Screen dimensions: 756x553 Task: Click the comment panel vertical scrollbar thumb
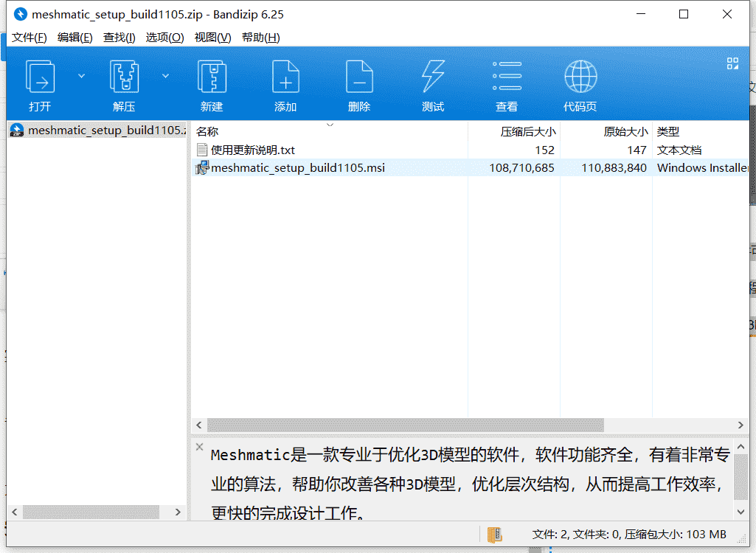tap(741, 476)
